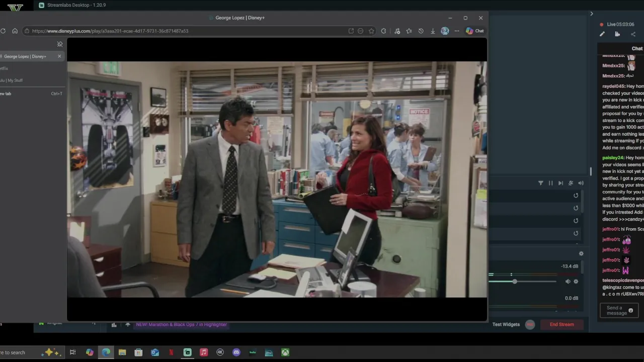
Task: Click the bar-chart stats icon in Streamlabs footer
Action: [x=114, y=325]
